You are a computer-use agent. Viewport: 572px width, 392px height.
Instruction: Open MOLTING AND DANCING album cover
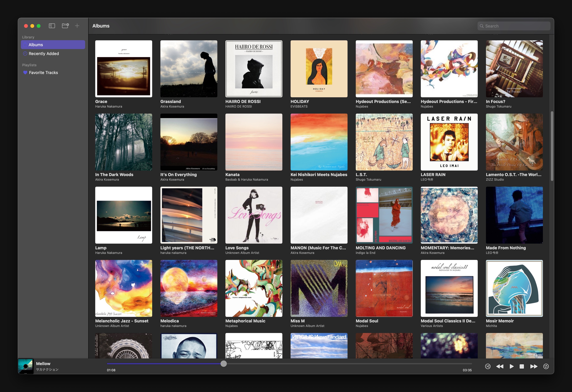click(x=384, y=215)
